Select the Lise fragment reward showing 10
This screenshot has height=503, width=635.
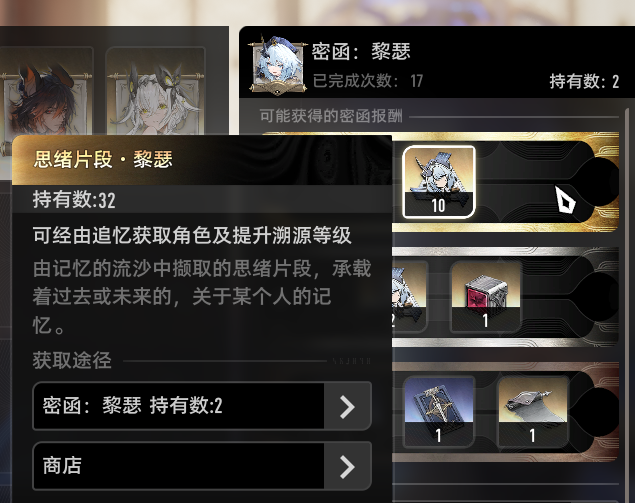[439, 181]
